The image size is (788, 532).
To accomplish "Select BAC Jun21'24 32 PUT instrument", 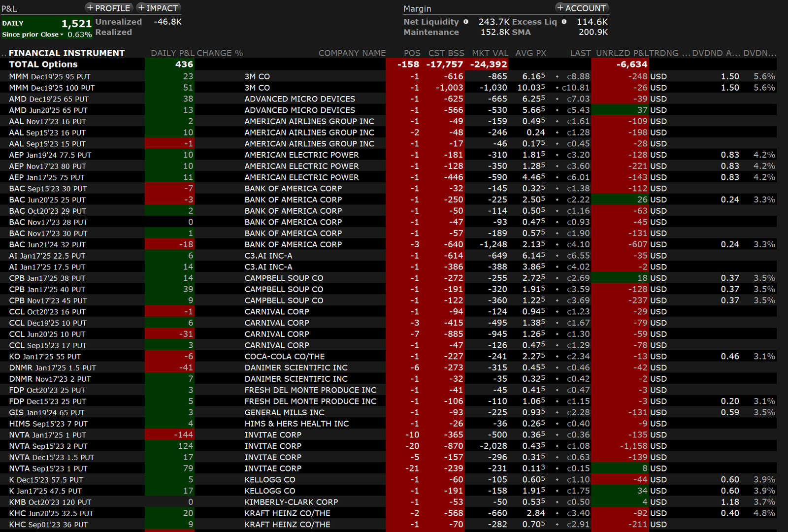I will pos(47,245).
